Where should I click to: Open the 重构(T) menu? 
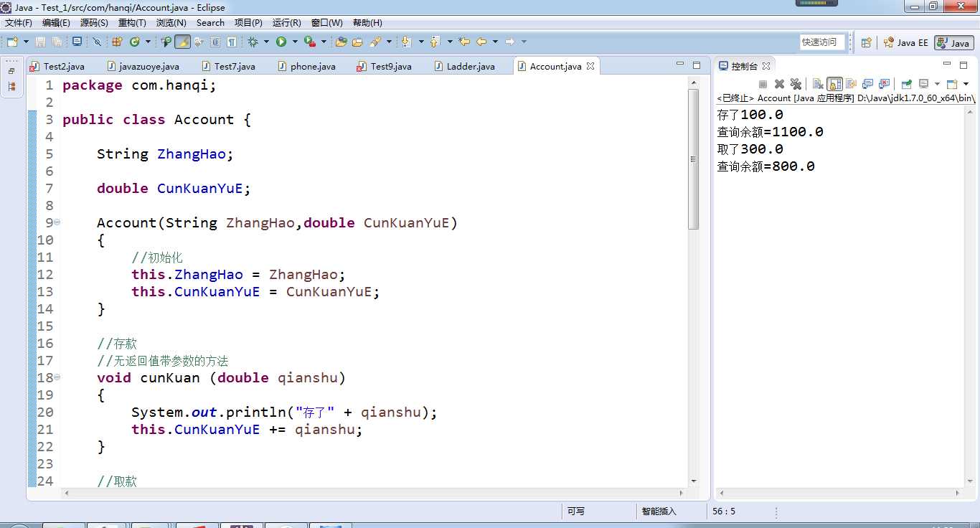pos(132,23)
